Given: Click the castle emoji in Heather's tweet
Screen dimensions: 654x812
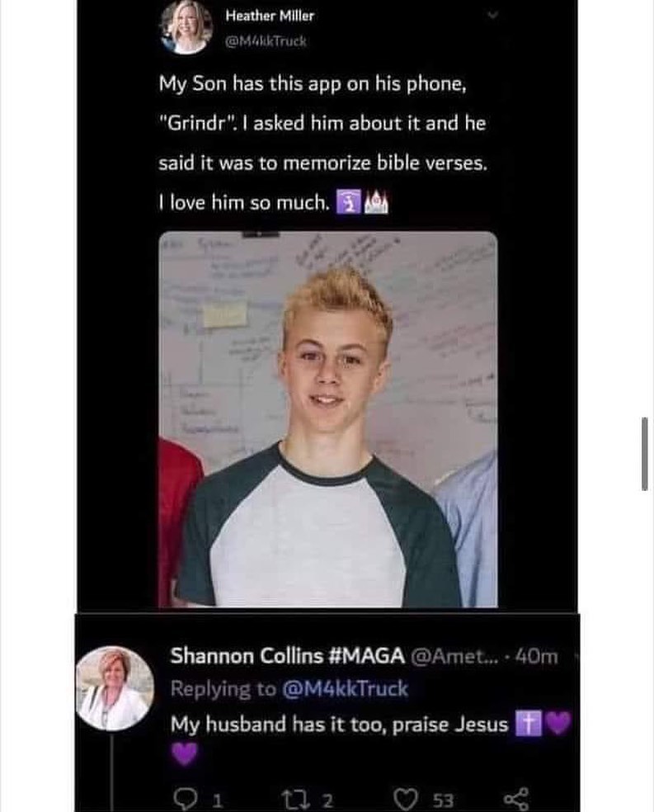Looking at the screenshot, I should [x=377, y=202].
